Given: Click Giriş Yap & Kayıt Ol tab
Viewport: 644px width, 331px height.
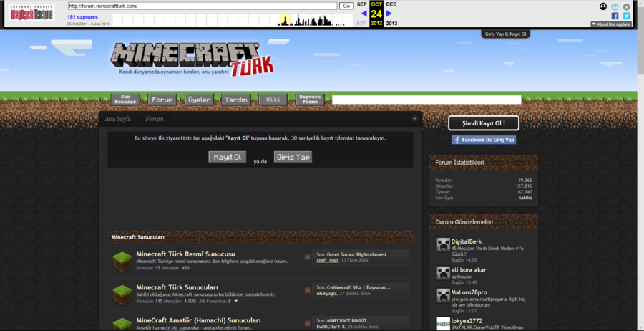Looking at the screenshot, I should click(x=506, y=34).
